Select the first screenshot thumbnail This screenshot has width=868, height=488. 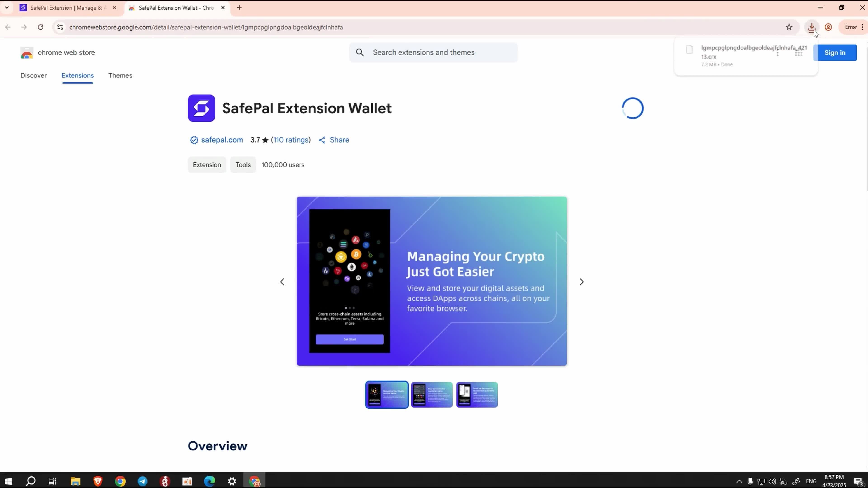click(387, 395)
